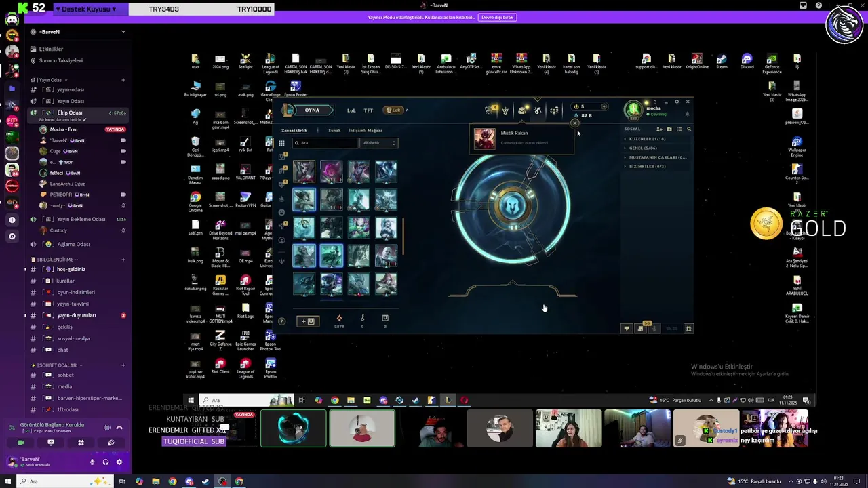
Task: Disconnect from the voice call
Action: (119, 428)
